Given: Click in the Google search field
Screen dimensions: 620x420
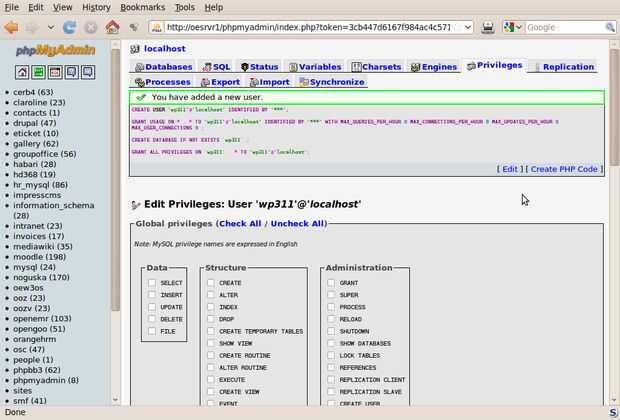Looking at the screenshot, I should point(565,27).
